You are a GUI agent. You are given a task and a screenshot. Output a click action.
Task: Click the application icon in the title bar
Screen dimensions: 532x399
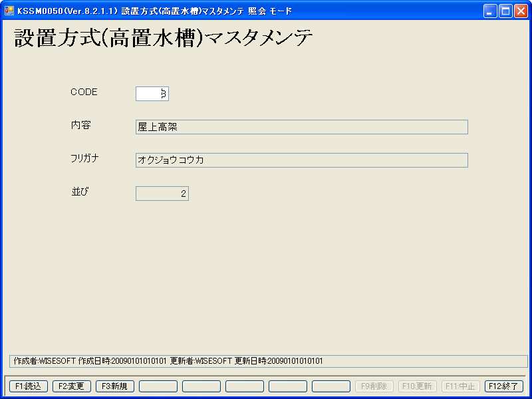pos(9,11)
